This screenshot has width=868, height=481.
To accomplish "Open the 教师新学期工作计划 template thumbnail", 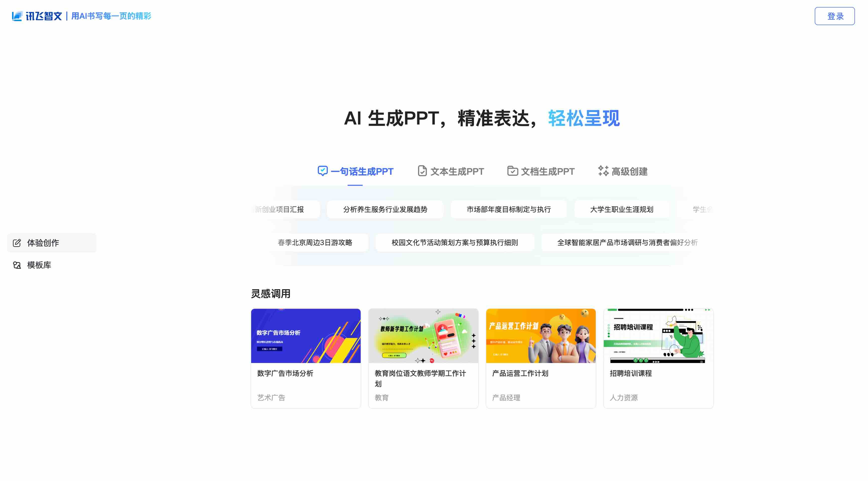I will [x=423, y=336].
